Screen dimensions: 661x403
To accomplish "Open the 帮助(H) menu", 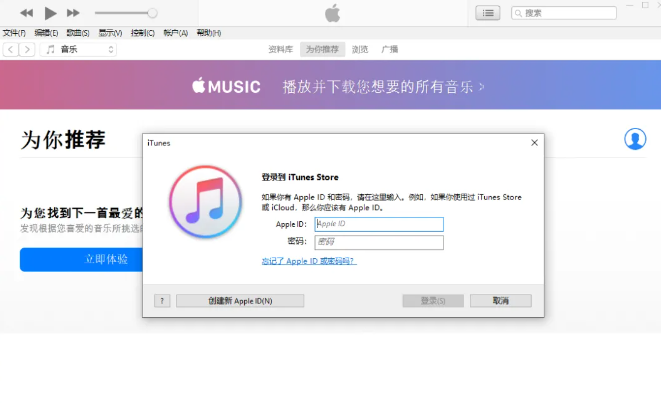I will coord(209,33).
